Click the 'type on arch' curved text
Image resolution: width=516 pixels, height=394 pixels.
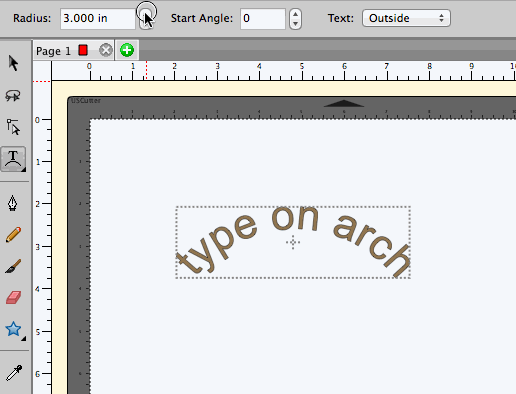293,241
